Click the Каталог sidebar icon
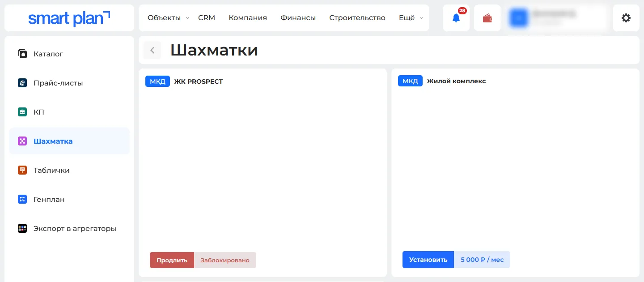Screen dimensions: 644x282 point(22,54)
